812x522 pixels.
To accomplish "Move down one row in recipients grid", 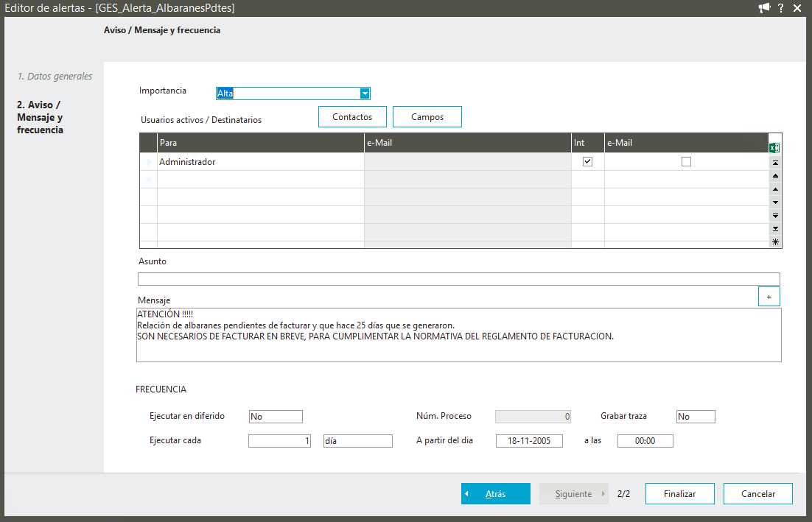I will pos(775,202).
